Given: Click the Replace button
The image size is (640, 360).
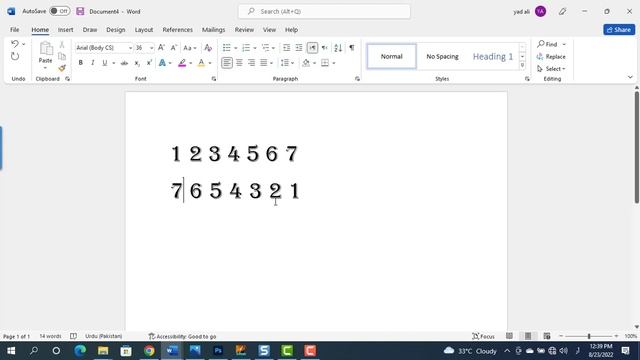Looking at the screenshot, I should point(551,57).
